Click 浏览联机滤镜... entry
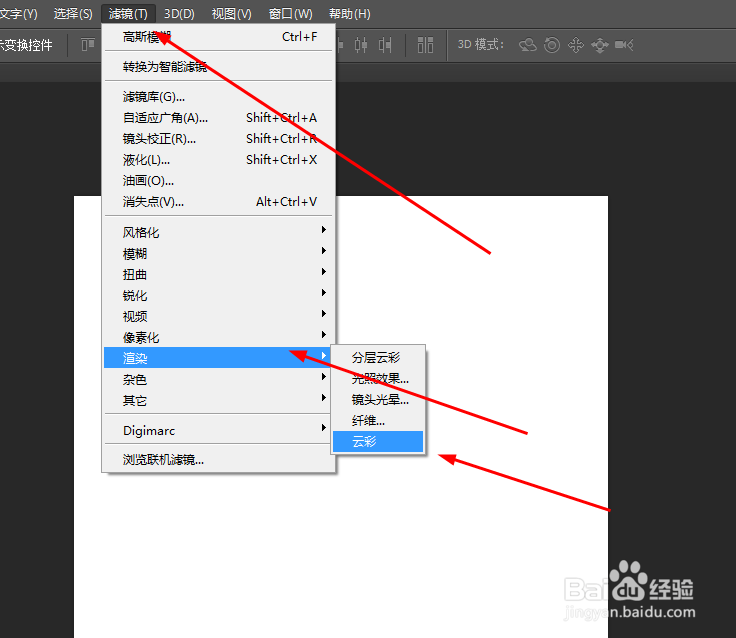Image resolution: width=736 pixels, height=638 pixels. [x=218, y=460]
